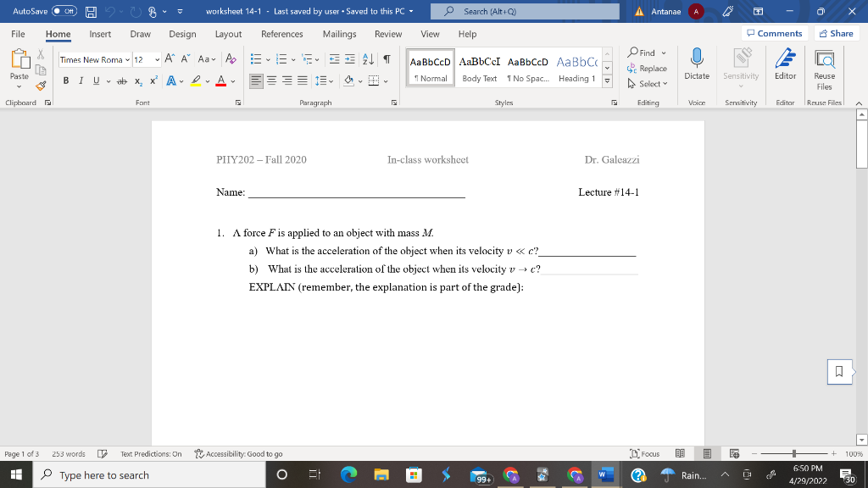Click Decrease Indent icon
This screenshot has width=868, height=488.
pos(334,59)
